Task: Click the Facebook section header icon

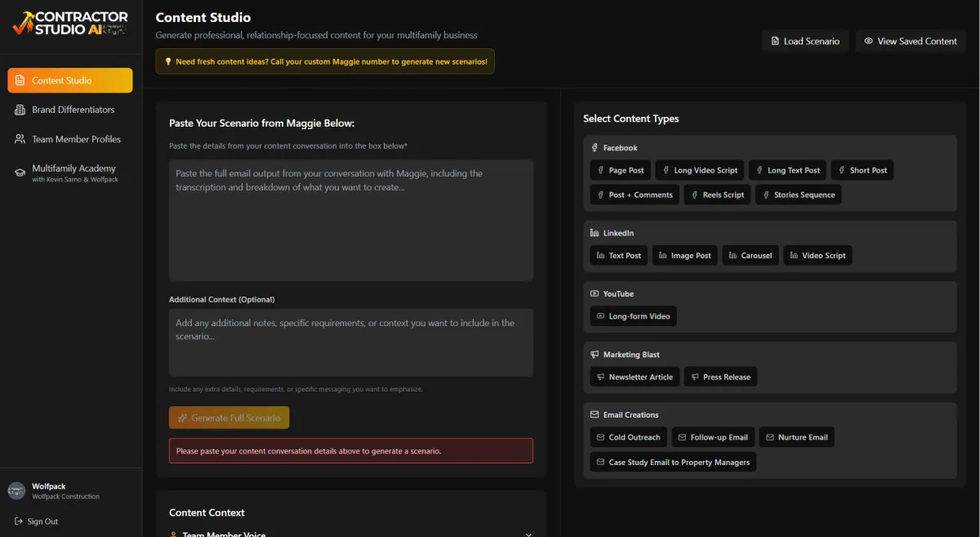Action: [595, 148]
